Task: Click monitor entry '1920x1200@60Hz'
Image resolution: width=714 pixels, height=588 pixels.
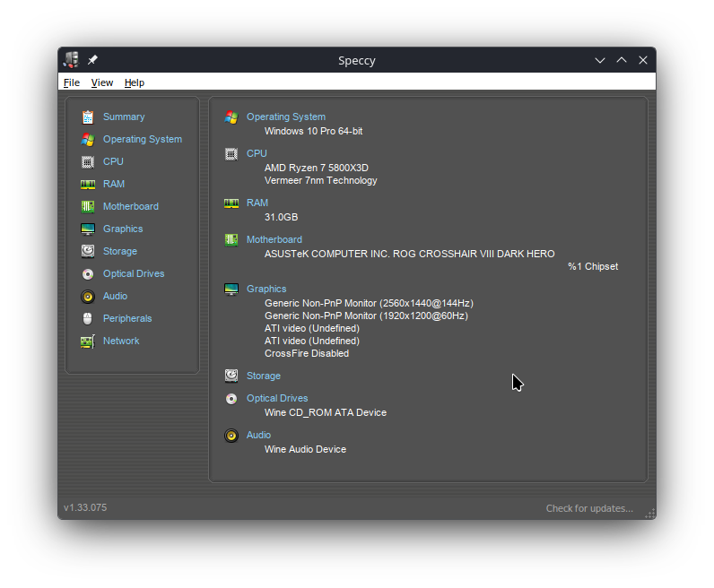Action: [424, 316]
